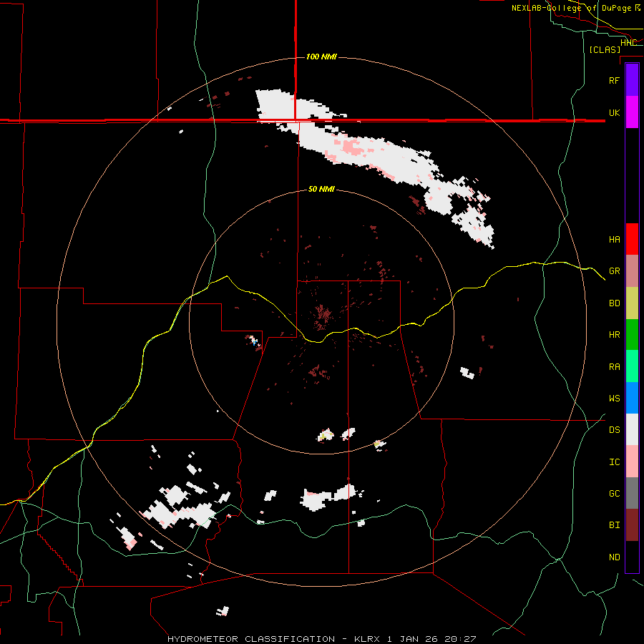644x644 pixels.
Task: Click the RF legend label
Action: click(614, 80)
